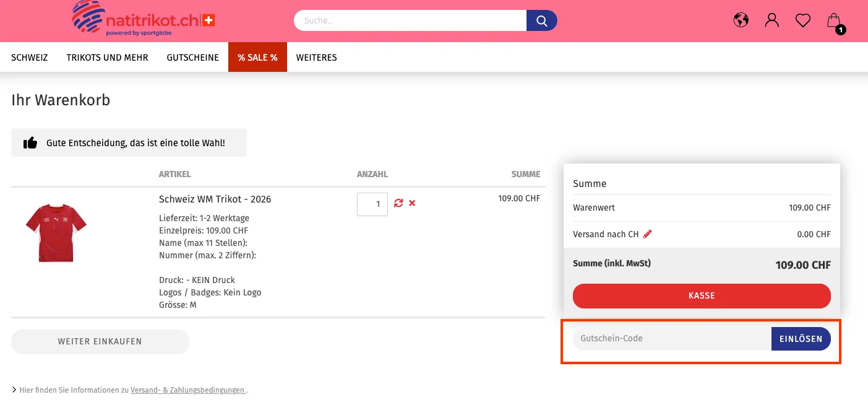Open the user account icon
868x415 pixels.
click(771, 20)
